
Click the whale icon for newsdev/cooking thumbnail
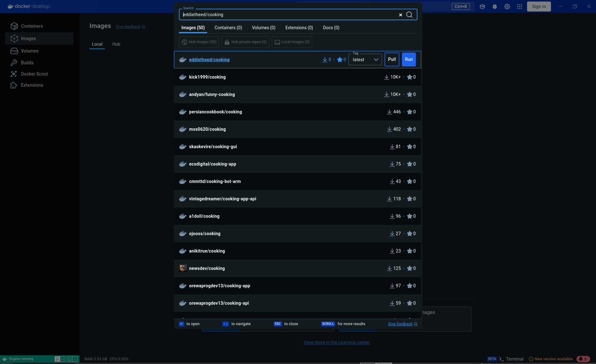click(x=183, y=268)
